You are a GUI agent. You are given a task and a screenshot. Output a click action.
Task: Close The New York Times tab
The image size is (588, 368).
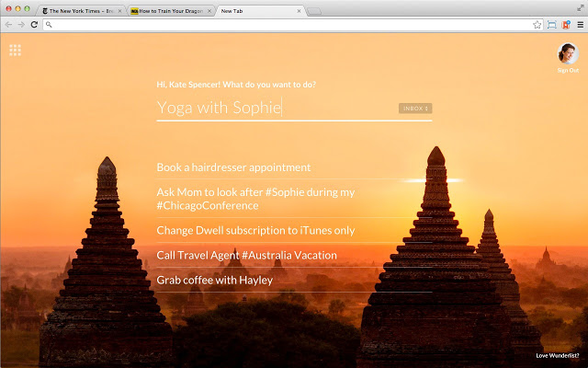(x=120, y=11)
